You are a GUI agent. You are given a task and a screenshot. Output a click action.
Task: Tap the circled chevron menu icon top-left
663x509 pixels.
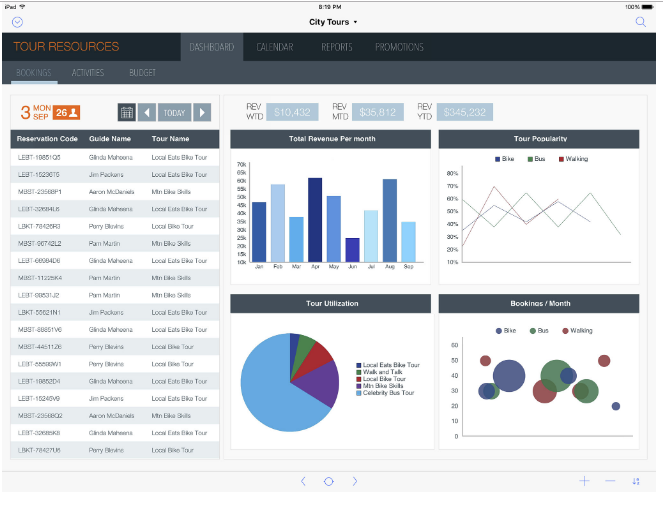[x=17, y=22]
